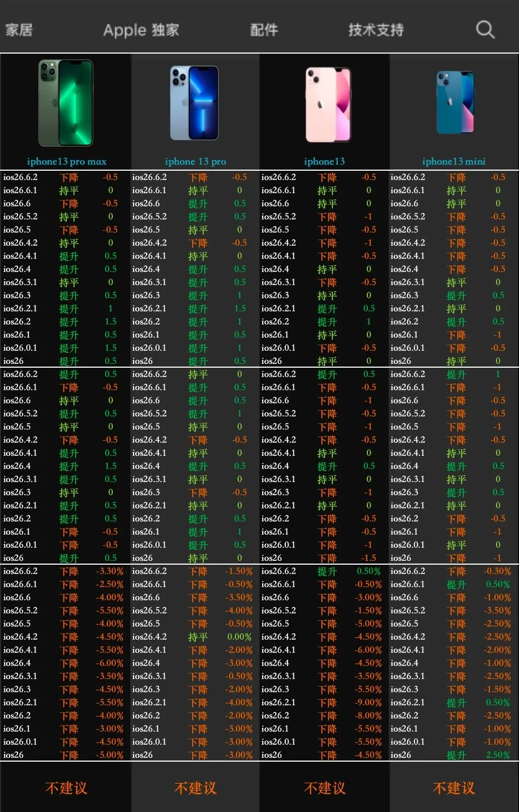
Task: Tap 不建议 under iPhone 13 mini column
Action: (454, 788)
